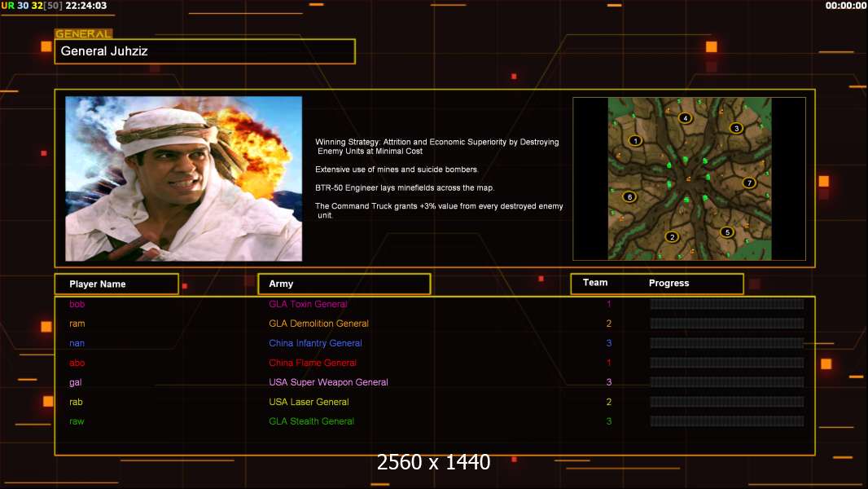This screenshot has width=868, height=489.
Task: Select player name abo
Action: (x=77, y=363)
